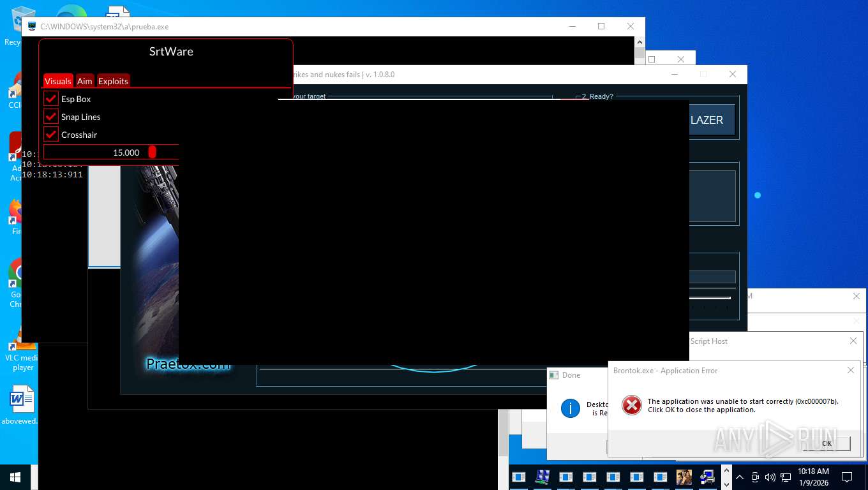Open the notification center icon

point(847,477)
